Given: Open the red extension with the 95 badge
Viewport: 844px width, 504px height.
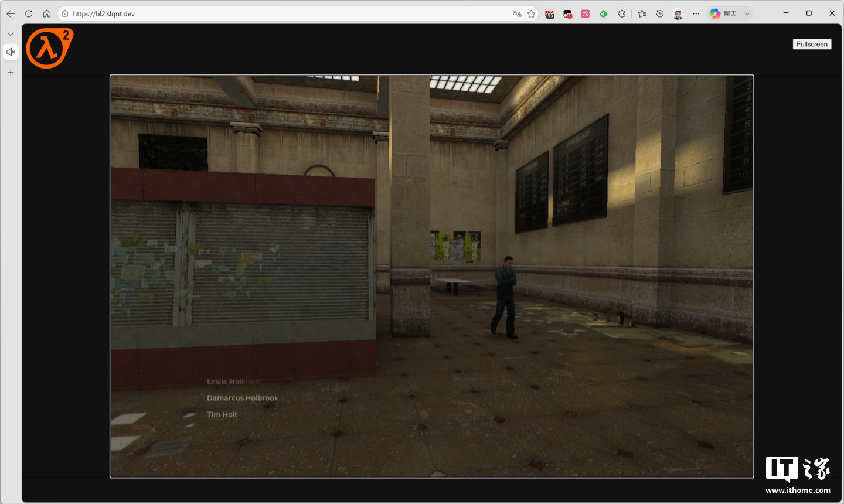Looking at the screenshot, I should (x=550, y=13).
